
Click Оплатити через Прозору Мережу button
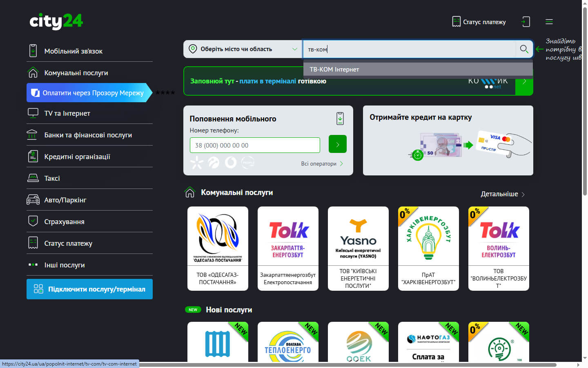point(89,93)
